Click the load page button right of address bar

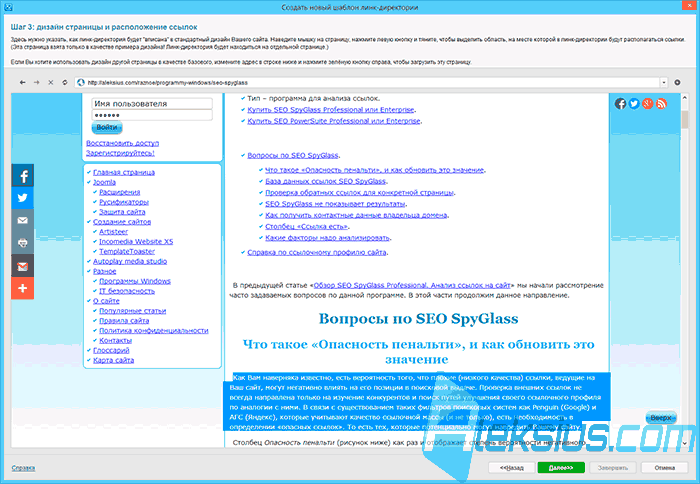(677, 83)
